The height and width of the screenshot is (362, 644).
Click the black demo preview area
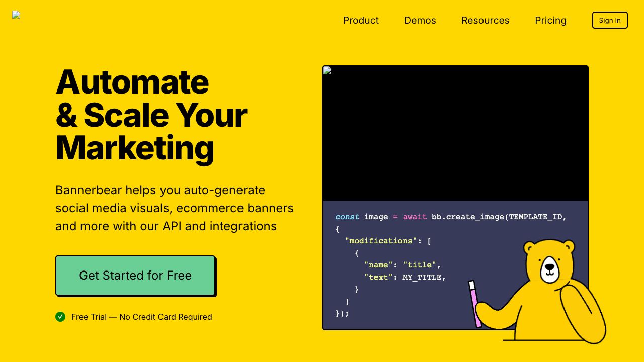[x=455, y=136]
